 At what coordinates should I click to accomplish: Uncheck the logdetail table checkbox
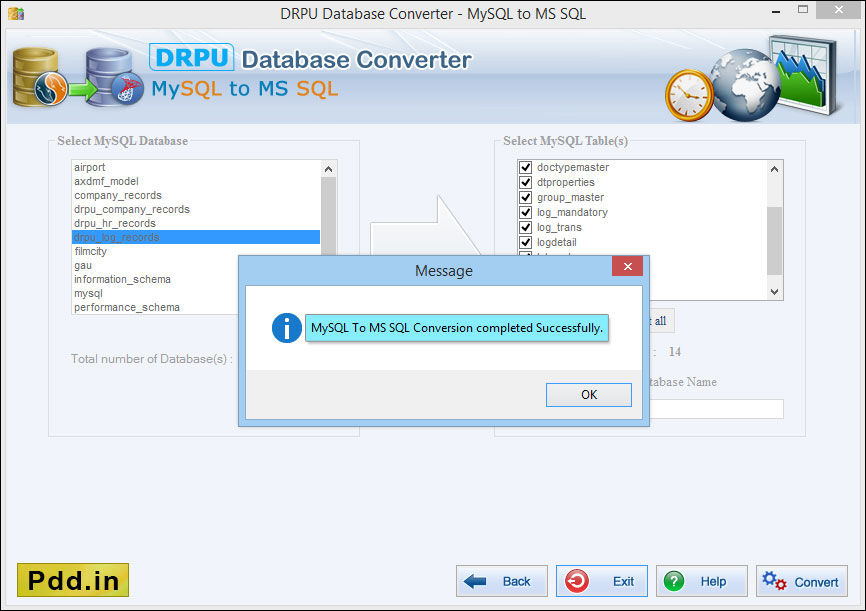pyautogui.click(x=526, y=242)
